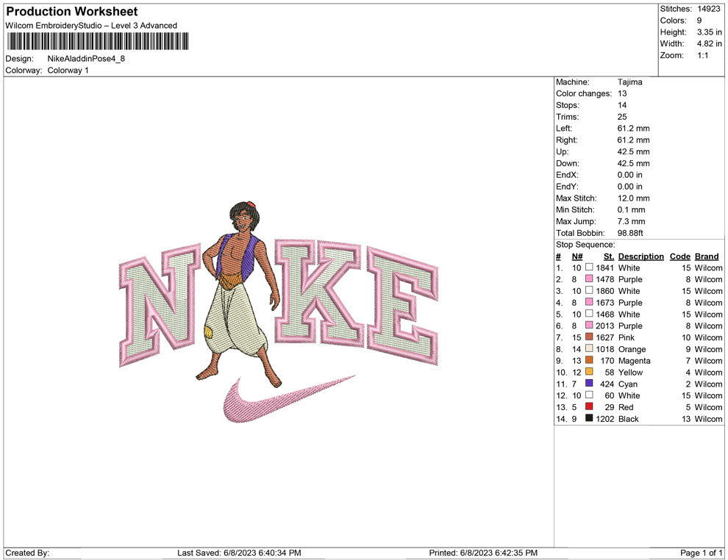Click the pink swatch for thread 1478
The height and width of the screenshot is (560, 728).
589,279
